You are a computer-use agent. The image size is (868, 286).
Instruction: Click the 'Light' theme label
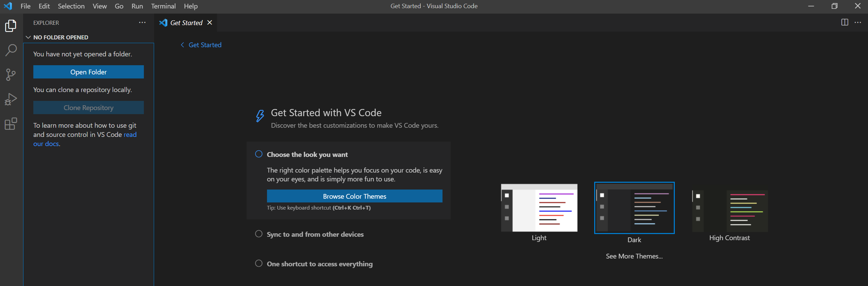539,238
